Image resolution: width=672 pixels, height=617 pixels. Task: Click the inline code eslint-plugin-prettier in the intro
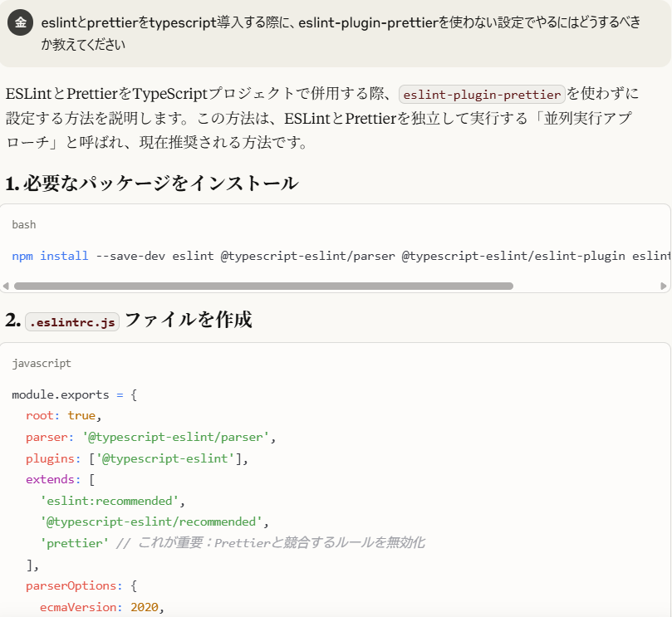click(x=482, y=94)
